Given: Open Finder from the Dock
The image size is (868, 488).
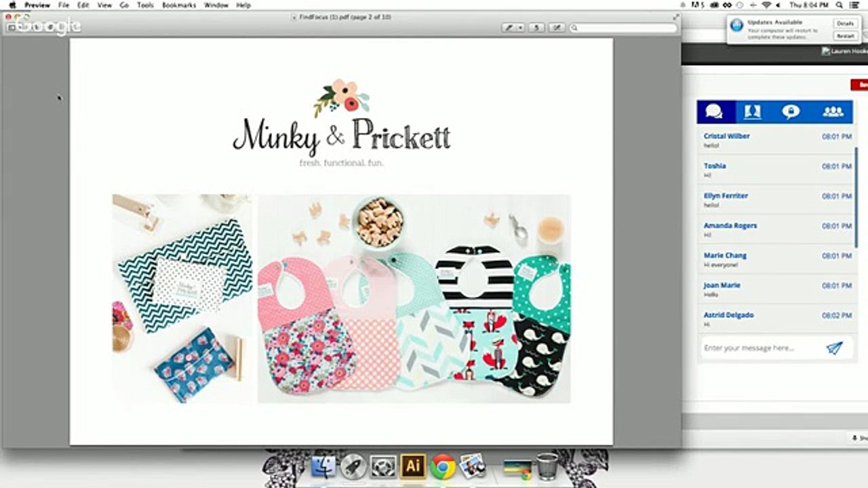Looking at the screenshot, I should [x=323, y=466].
